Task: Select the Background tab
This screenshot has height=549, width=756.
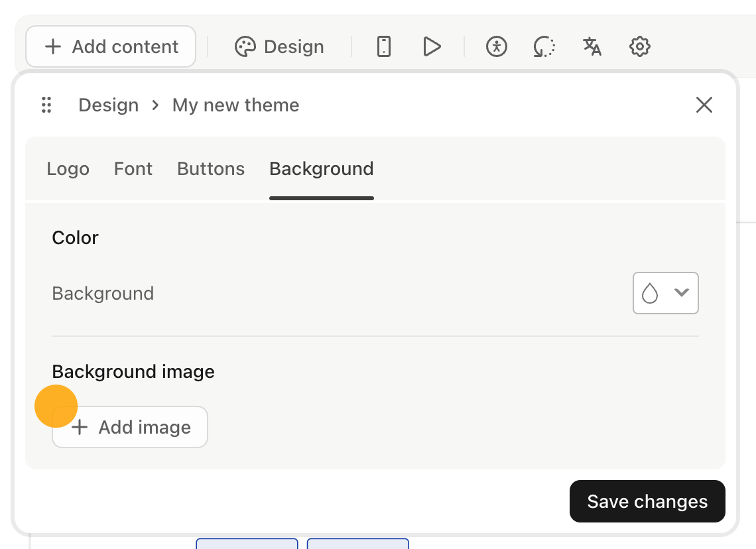Action: [321, 168]
